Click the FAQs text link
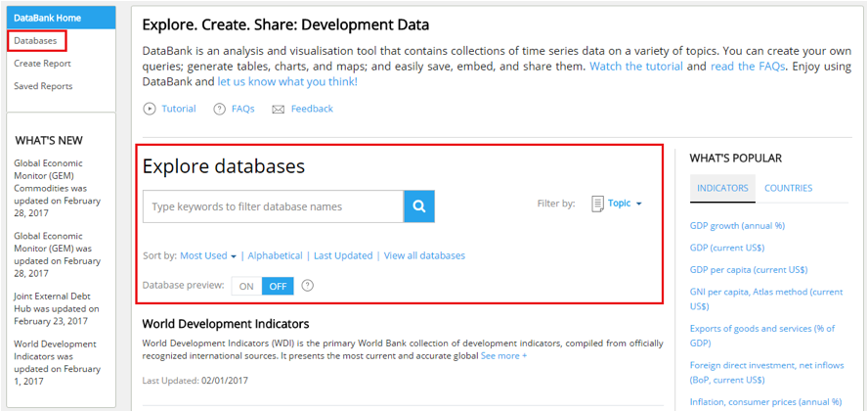The width and height of the screenshot is (868, 412). coord(243,109)
